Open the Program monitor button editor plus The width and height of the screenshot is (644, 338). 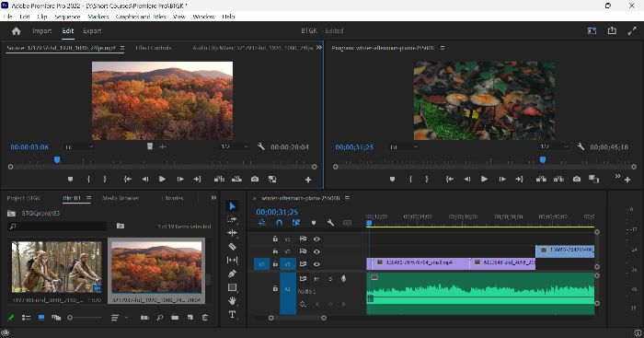(627, 180)
